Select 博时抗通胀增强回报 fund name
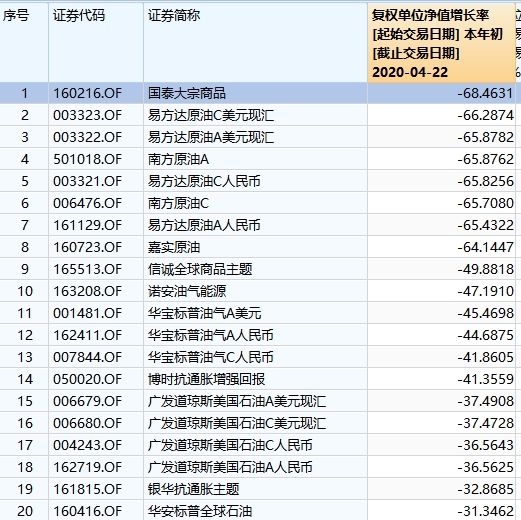 point(206,379)
